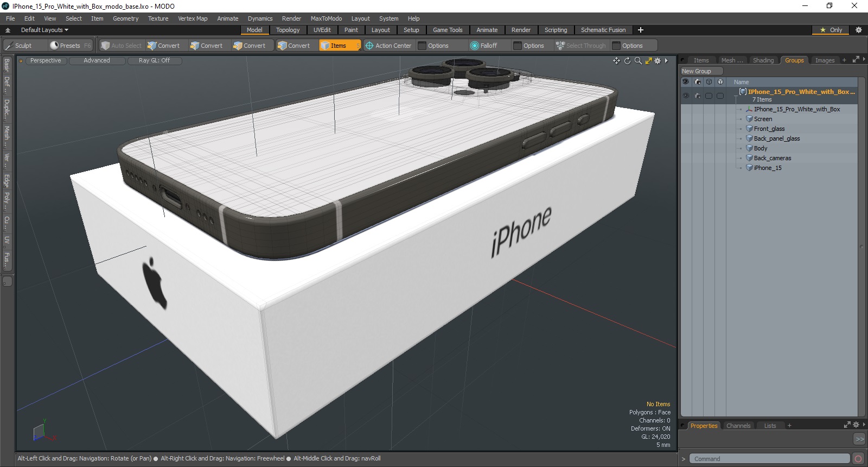Add a new layout tab with plus
The width and height of the screenshot is (868, 467).
pyautogui.click(x=641, y=30)
